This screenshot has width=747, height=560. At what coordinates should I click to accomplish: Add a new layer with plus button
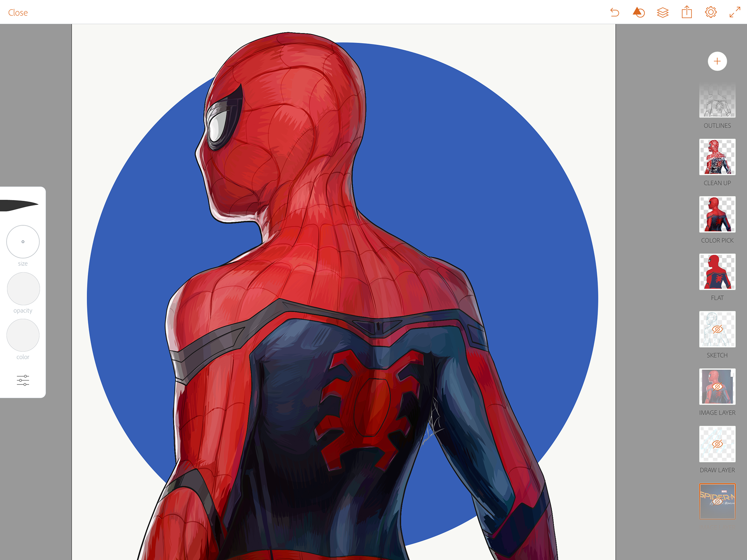tap(717, 61)
